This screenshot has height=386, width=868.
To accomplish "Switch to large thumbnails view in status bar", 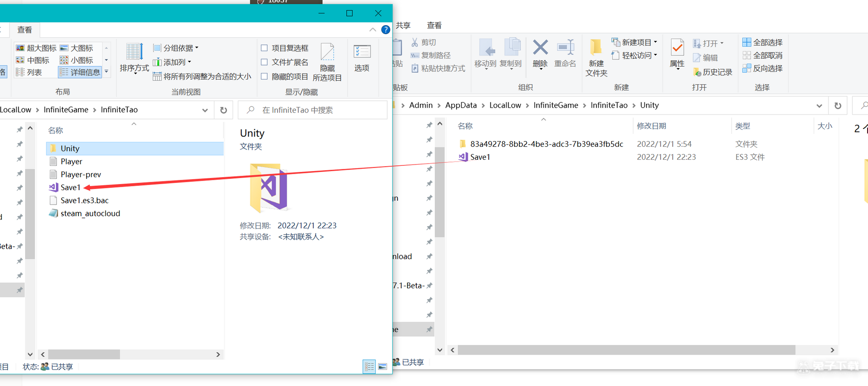I will 382,367.
